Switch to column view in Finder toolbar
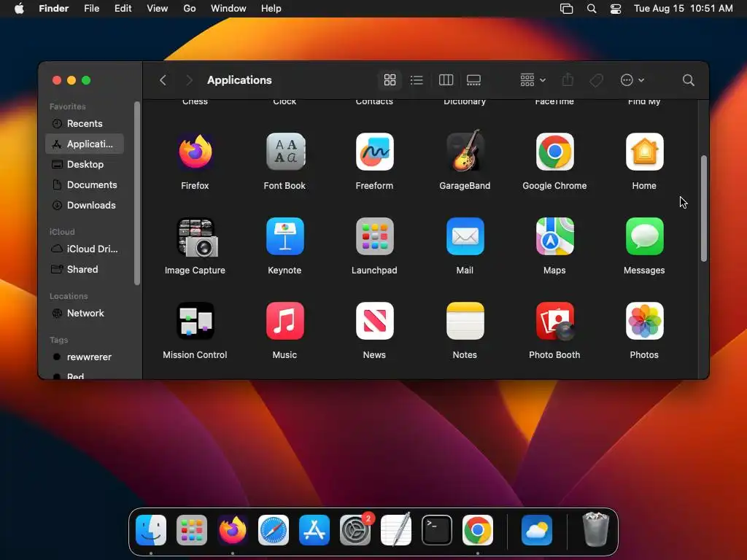The height and width of the screenshot is (560, 747). click(446, 80)
